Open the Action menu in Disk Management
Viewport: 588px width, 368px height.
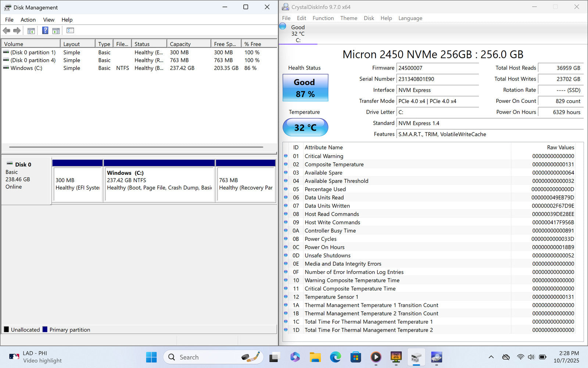point(28,20)
